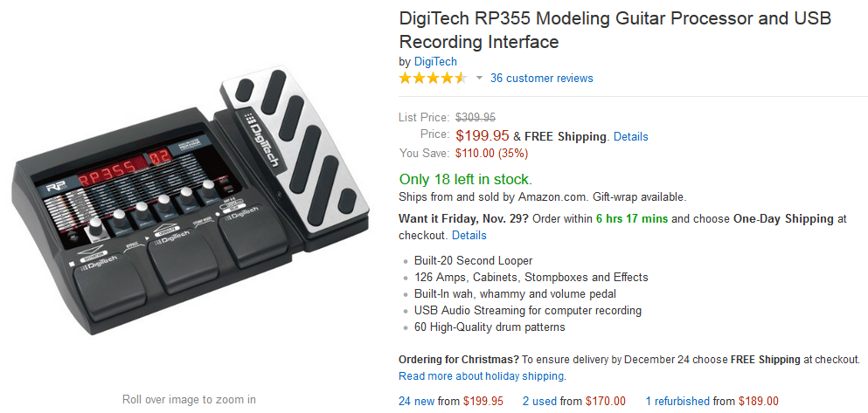Open the shipping Details link beside price

630,136
